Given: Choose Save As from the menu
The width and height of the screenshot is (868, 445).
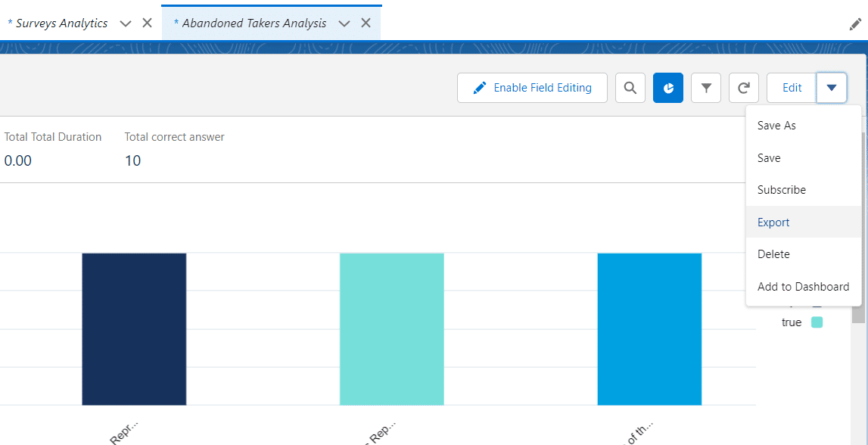Looking at the screenshot, I should pyautogui.click(x=776, y=126).
